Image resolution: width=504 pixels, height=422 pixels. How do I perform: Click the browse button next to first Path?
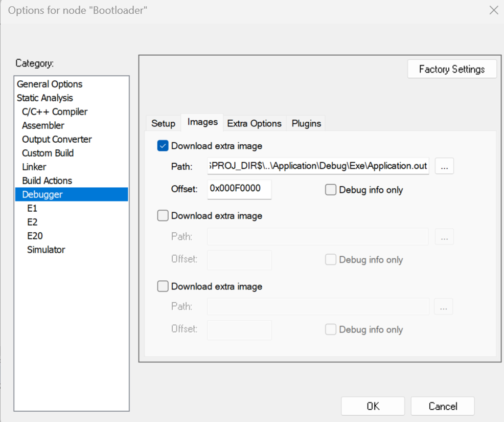[x=444, y=166]
